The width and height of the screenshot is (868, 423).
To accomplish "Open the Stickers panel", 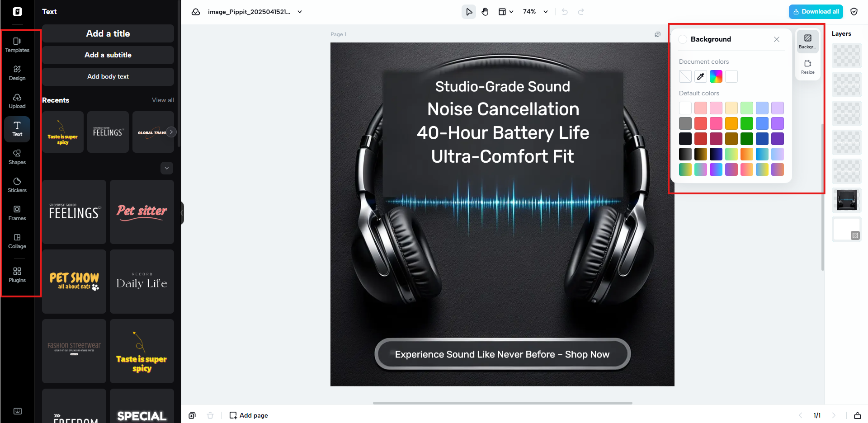I will (x=17, y=185).
